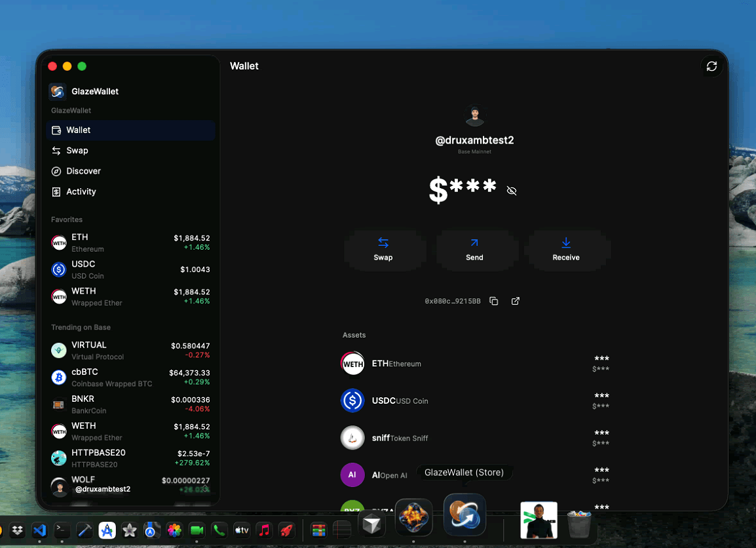Open Visual Studio Code from the Dock
The width and height of the screenshot is (756, 548).
(39, 531)
